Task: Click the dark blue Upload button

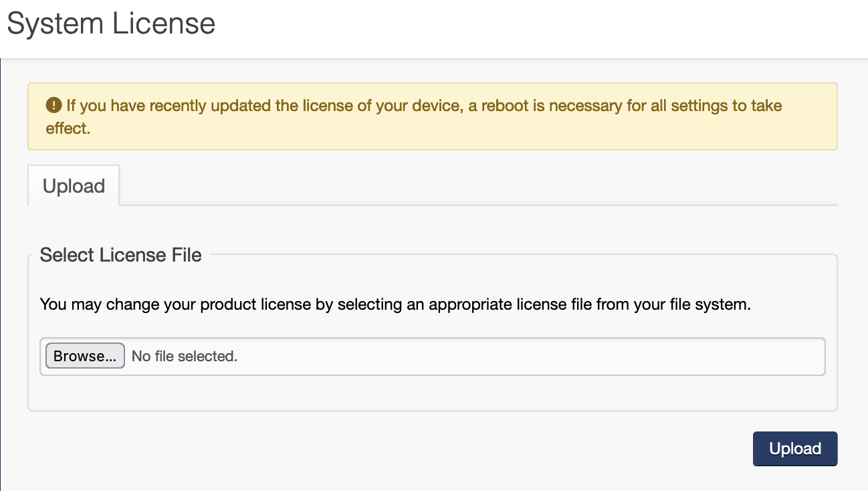Action: 794,448
